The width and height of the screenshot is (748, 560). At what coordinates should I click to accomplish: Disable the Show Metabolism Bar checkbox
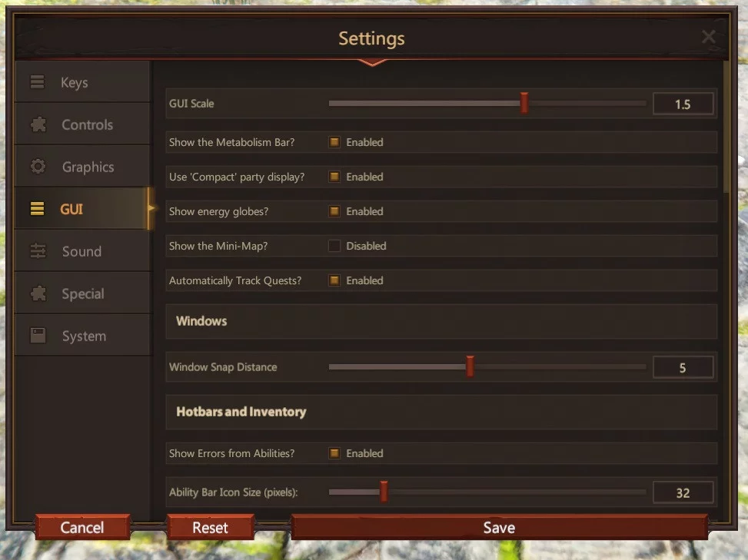[x=334, y=142]
